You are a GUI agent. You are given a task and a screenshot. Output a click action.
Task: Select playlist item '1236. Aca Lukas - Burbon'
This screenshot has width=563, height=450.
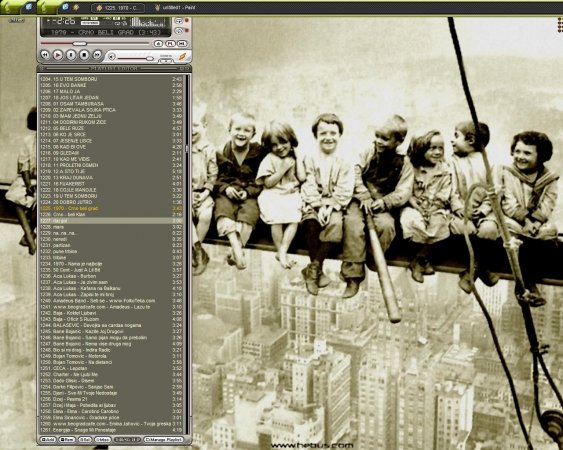point(111,276)
